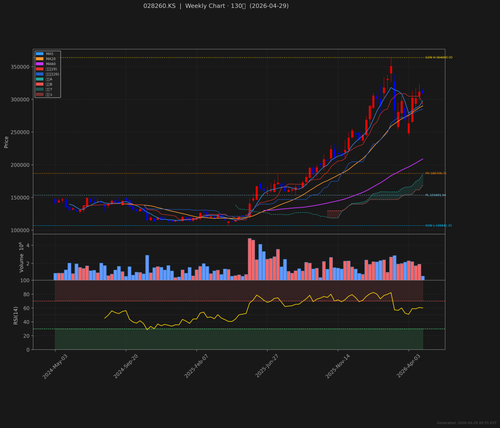Click the 80 tick on RSI axis

[x=27, y=294]
